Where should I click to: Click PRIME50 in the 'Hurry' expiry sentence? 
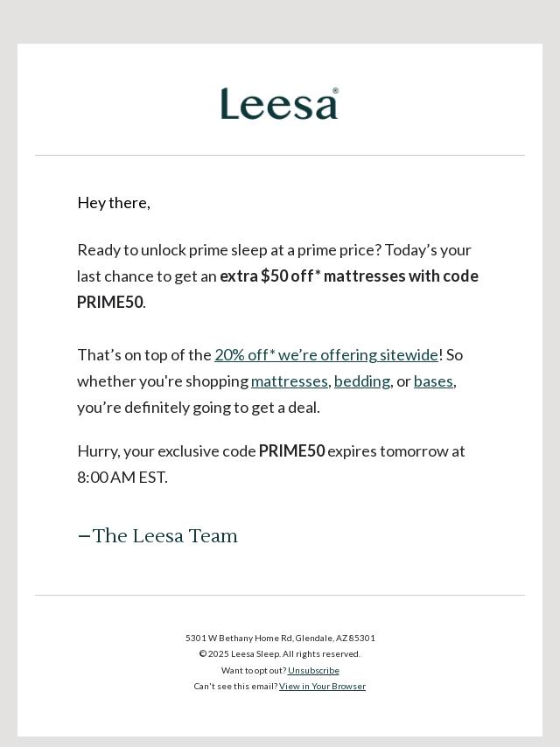click(x=291, y=451)
